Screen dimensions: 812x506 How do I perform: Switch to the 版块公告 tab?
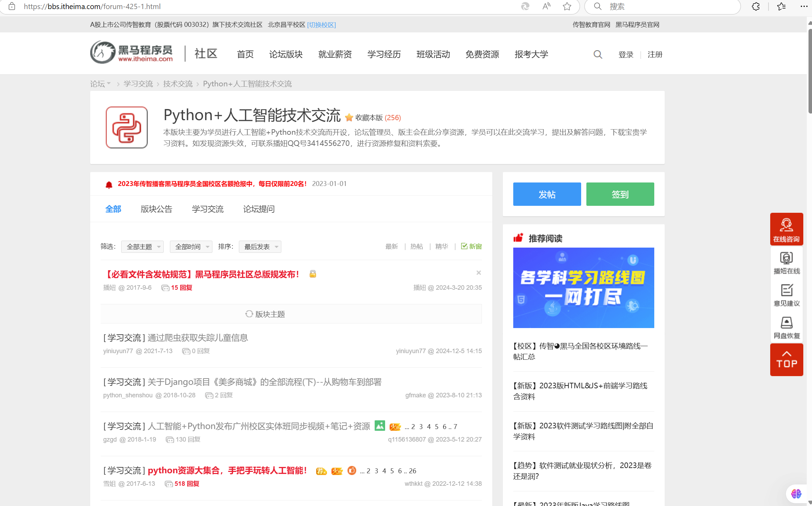(156, 209)
